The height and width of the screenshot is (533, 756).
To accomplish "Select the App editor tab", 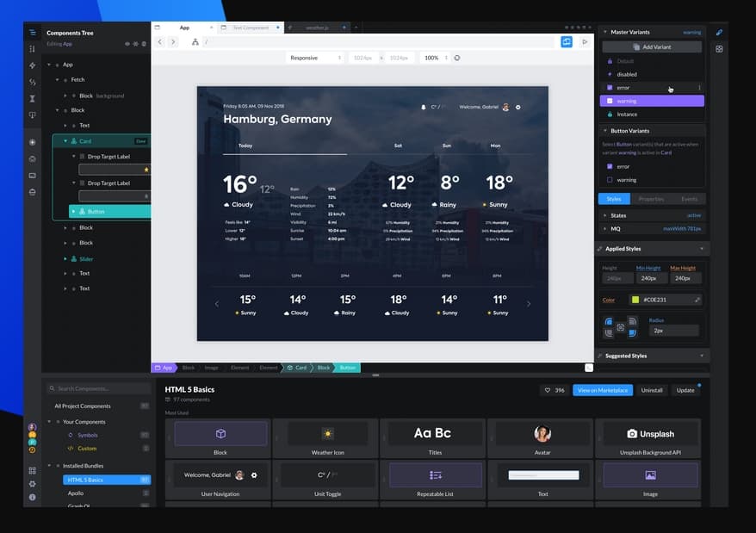I will point(184,28).
